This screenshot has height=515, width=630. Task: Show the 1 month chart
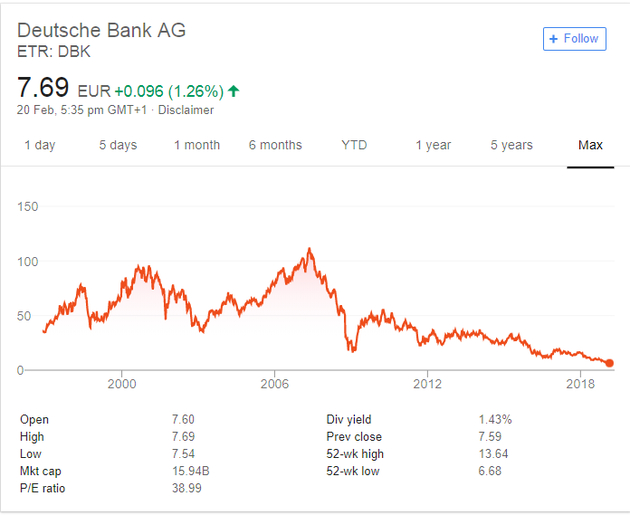(197, 145)
